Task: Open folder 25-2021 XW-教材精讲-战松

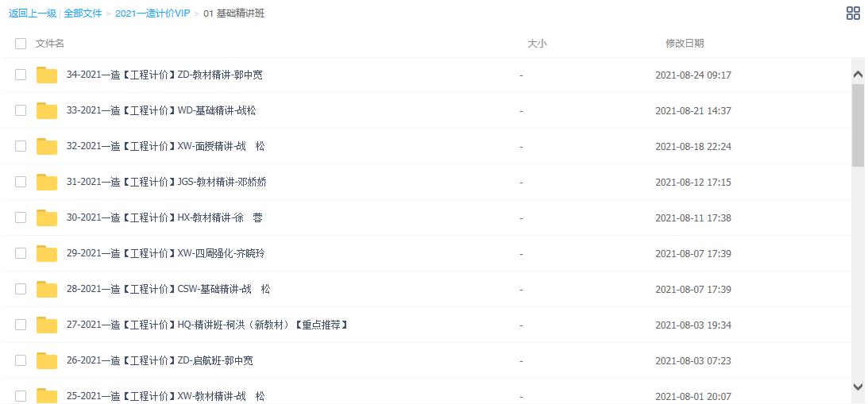Action: click(165, 396)
